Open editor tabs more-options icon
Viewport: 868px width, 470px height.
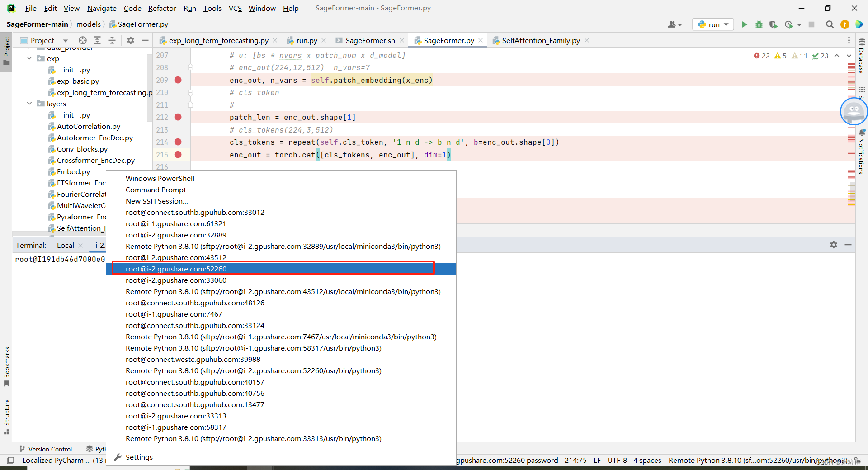click(x=849, y=40)
